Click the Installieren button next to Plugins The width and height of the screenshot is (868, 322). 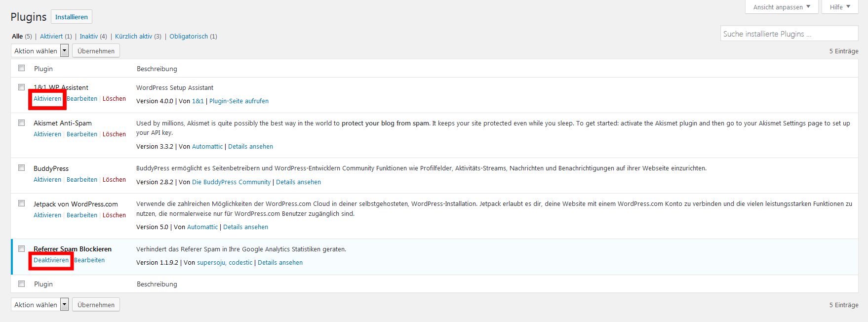coord(72,17)
